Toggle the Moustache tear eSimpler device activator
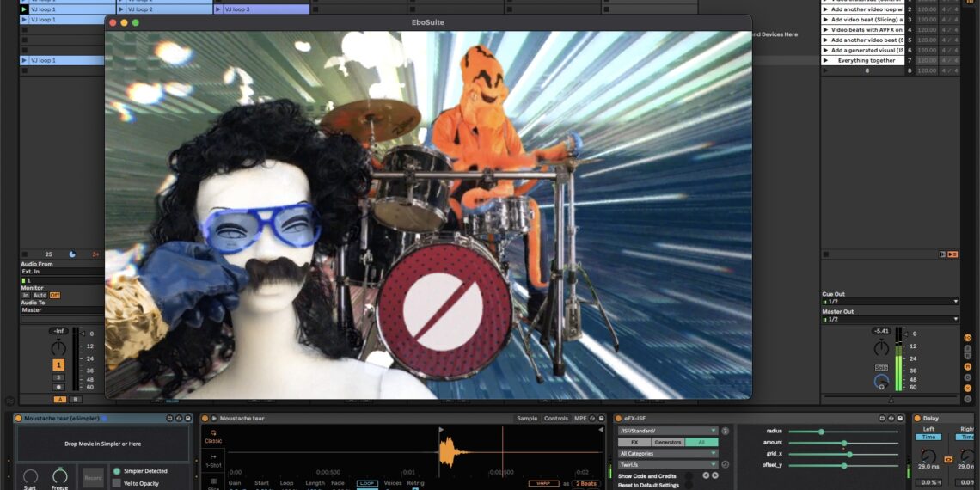The width and height of the screenshot is (980, 490). point(18,419)
